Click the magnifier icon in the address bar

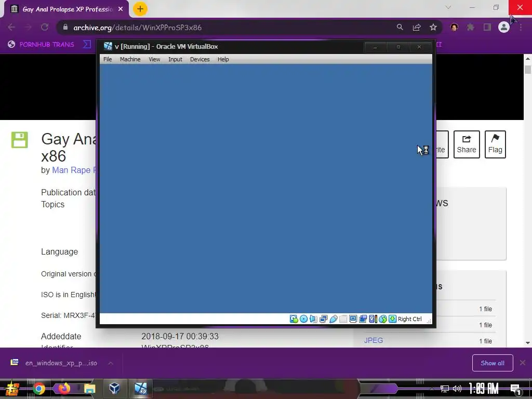tap(400, 27)
